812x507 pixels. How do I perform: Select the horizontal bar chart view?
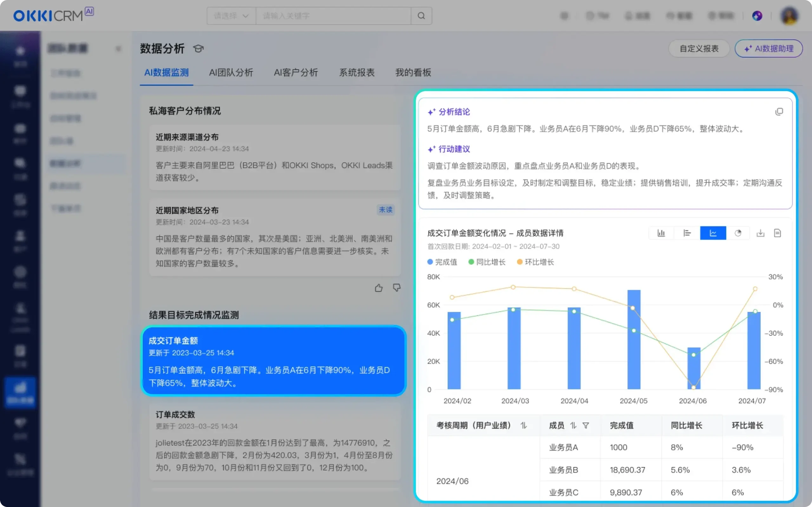[x=687, y=233]
